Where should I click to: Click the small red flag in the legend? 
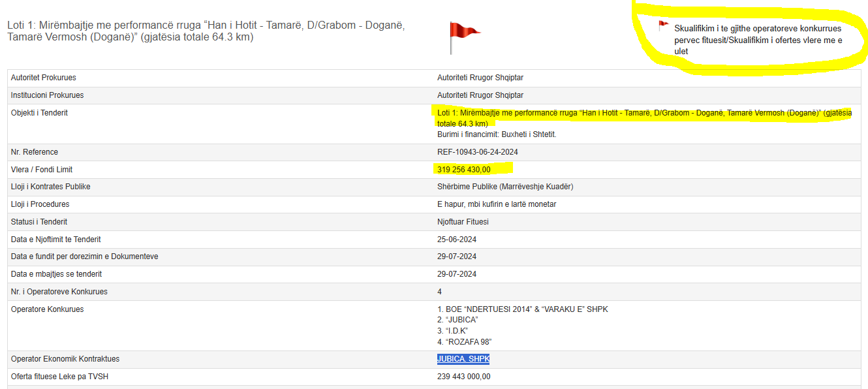tap(663, 26)
